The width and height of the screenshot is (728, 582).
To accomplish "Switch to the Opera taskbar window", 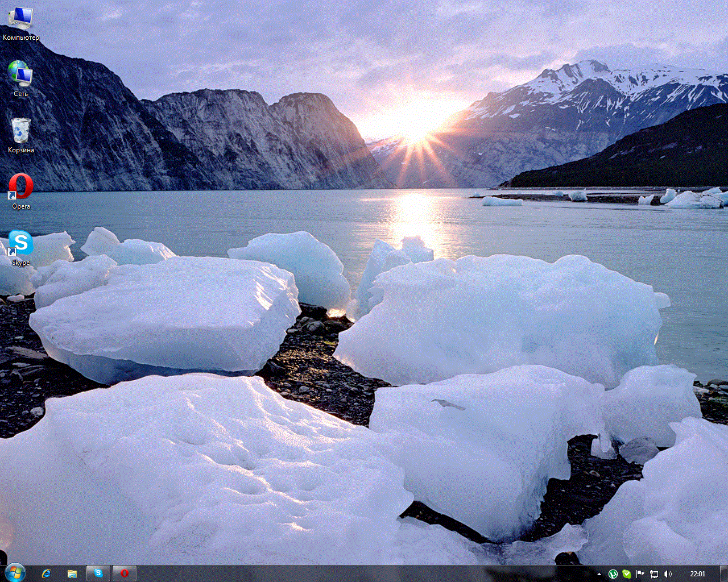I will pyautogui.click(x=125, y=573).
